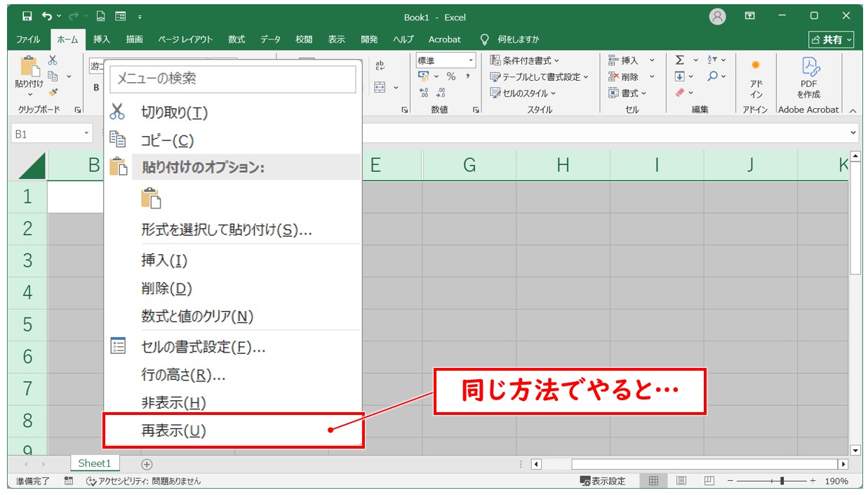
Task: Click the 共有 share button
Action: click(832, 40)
